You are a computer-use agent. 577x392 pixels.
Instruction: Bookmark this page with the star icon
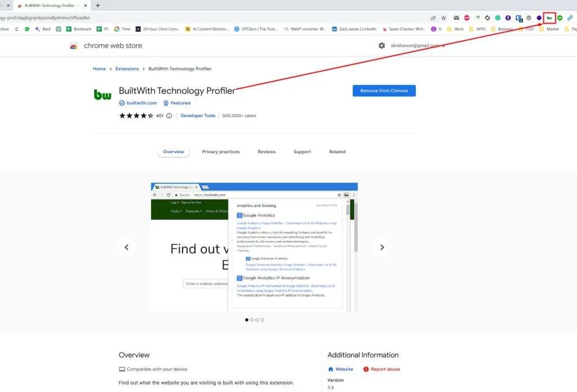click(x=443, y=17)
